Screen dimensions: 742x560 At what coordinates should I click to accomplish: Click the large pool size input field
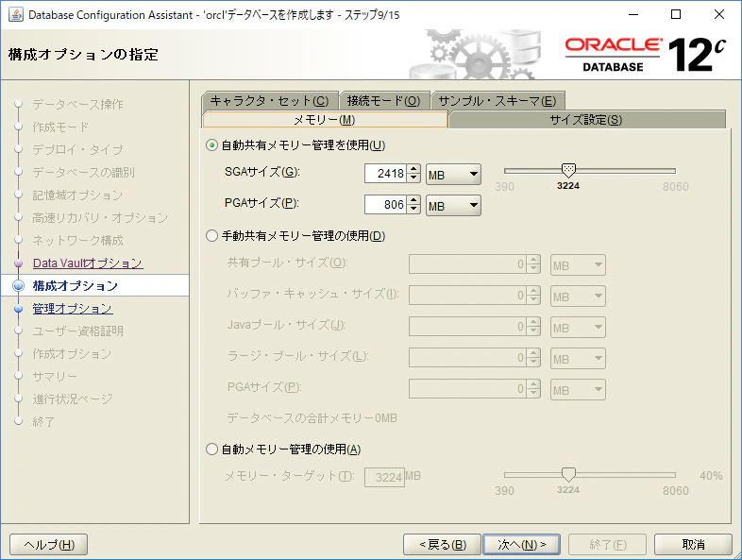click(468, 357)
